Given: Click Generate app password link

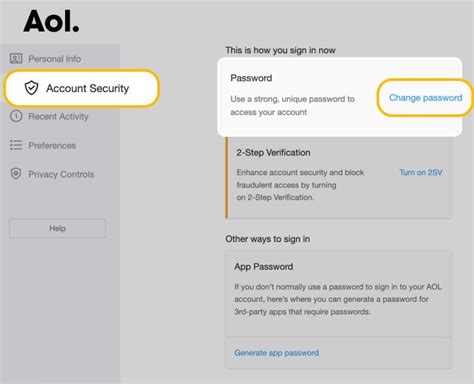Looking at the screenshot, I should click(x=277, y=353).
